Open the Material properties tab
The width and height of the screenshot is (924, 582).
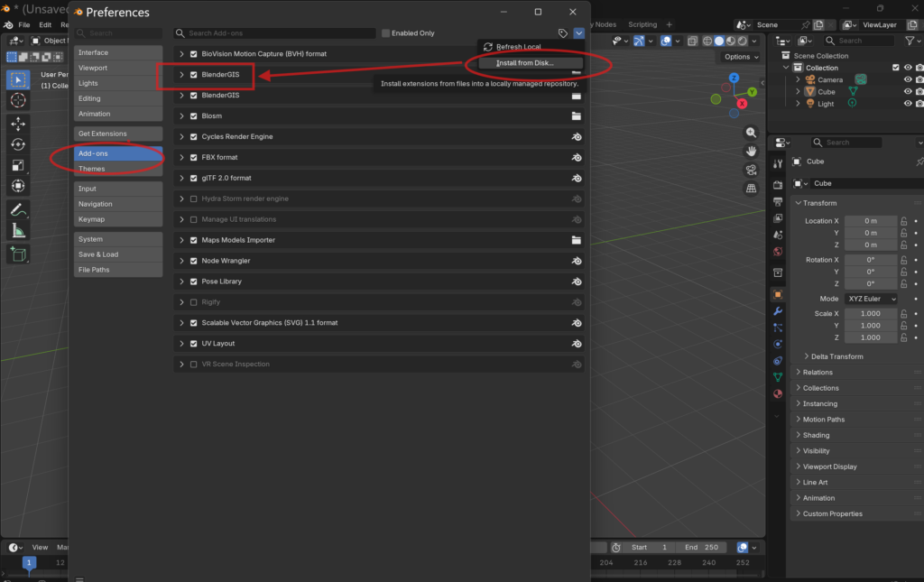tap(778, 393)
